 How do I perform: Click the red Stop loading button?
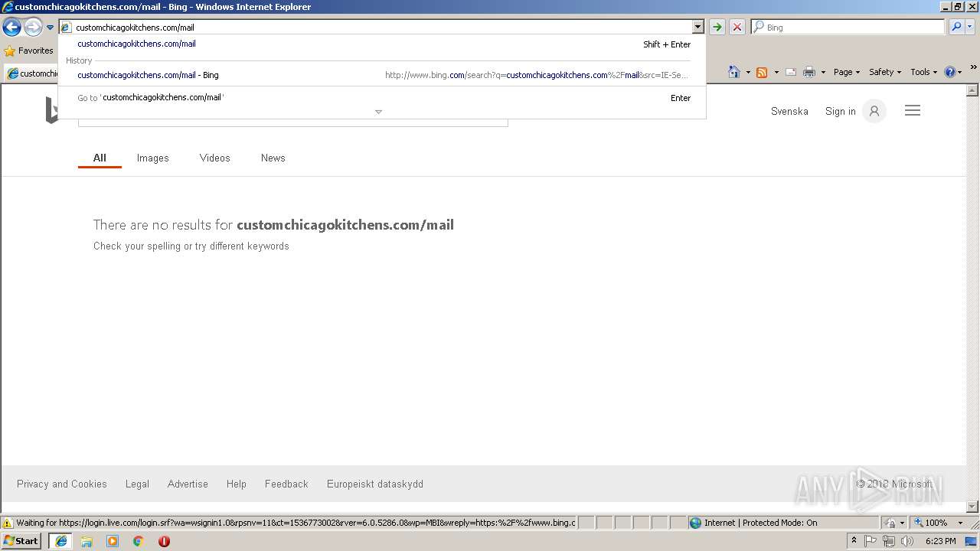tap(737, 28)
